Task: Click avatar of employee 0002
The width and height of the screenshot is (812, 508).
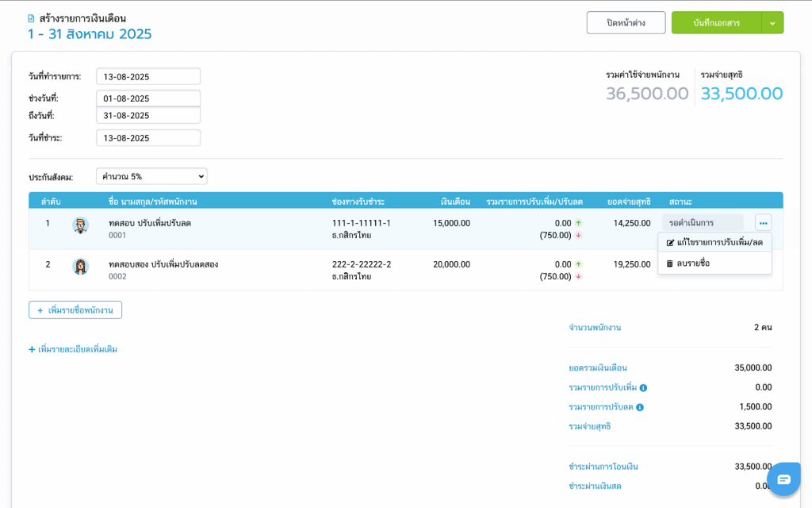Action: pyautogui.click(x=81, y=267)
